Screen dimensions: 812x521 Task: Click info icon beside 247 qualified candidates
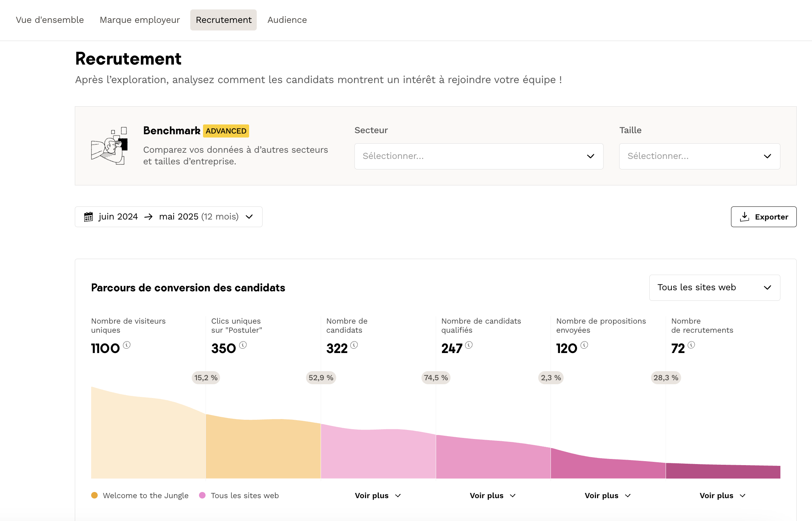469,345
